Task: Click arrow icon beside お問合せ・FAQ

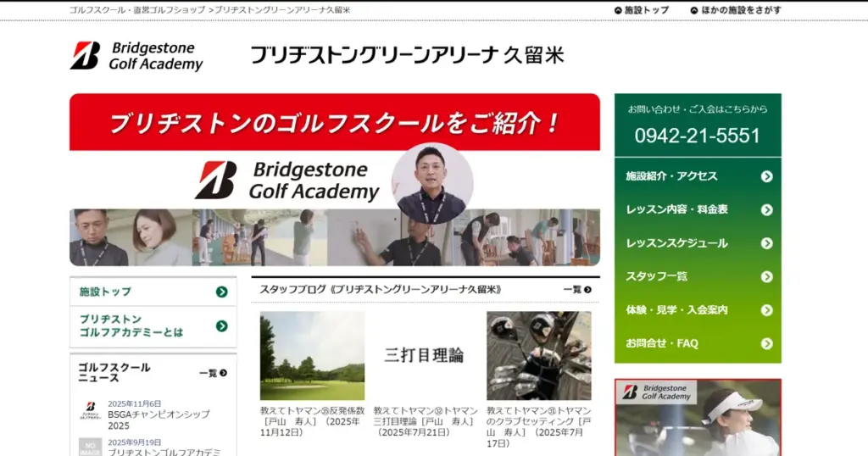Action: point(766,343)
